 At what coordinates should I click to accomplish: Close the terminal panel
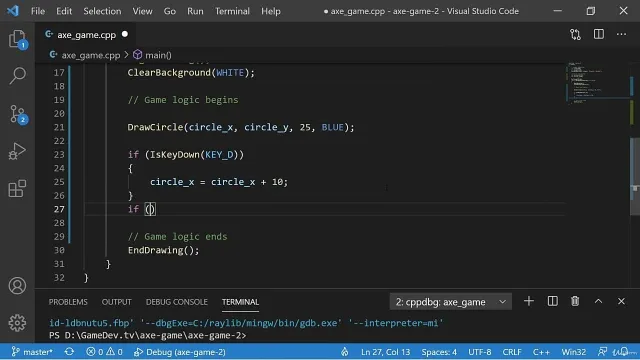tap(621, 301)
